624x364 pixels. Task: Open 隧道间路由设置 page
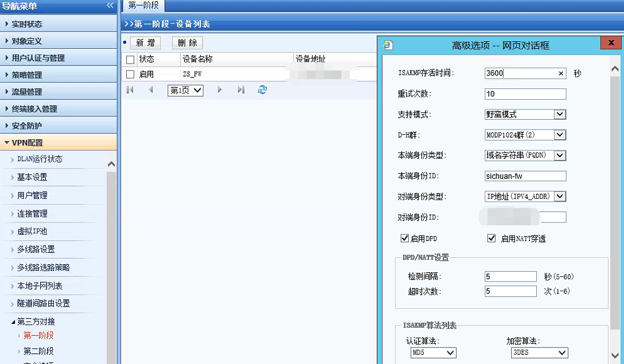[x=44, y=304]
